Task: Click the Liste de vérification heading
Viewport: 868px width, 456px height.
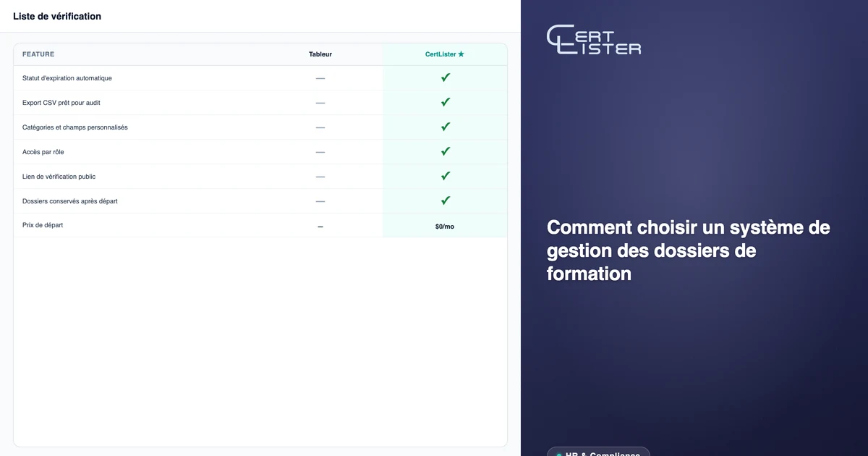Action: [x=57, y=16]
